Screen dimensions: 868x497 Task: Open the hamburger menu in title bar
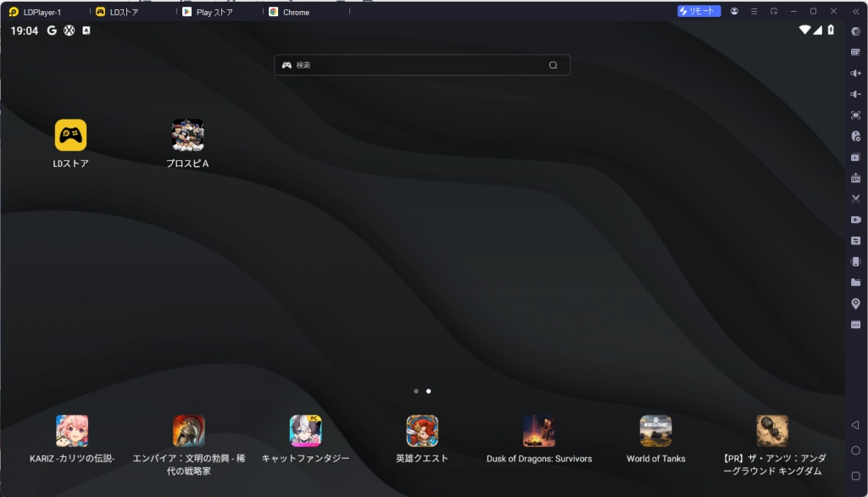tap(754, 11)
